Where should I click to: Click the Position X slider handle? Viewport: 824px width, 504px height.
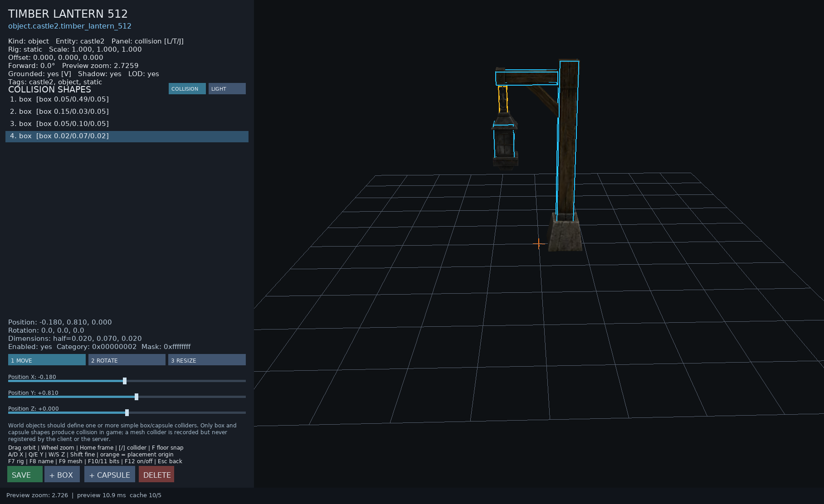[125, 381]
